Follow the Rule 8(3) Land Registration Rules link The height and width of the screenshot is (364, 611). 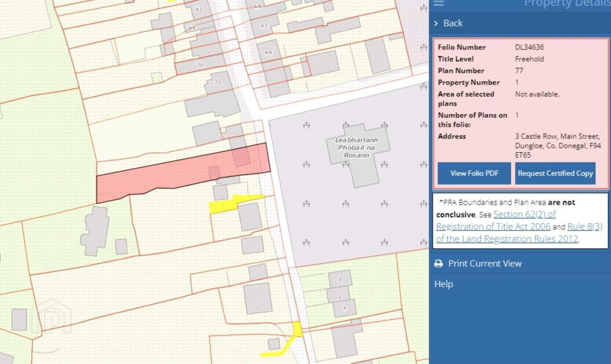click(584, 227)
